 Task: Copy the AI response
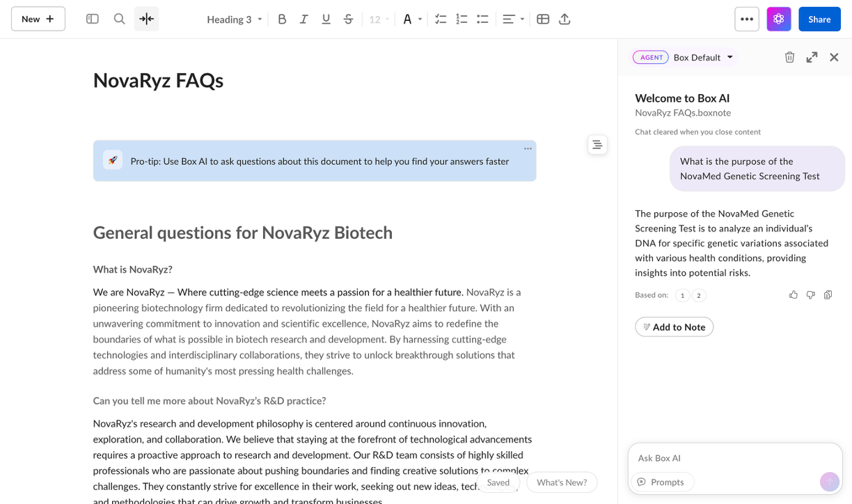tap(828, 294)
